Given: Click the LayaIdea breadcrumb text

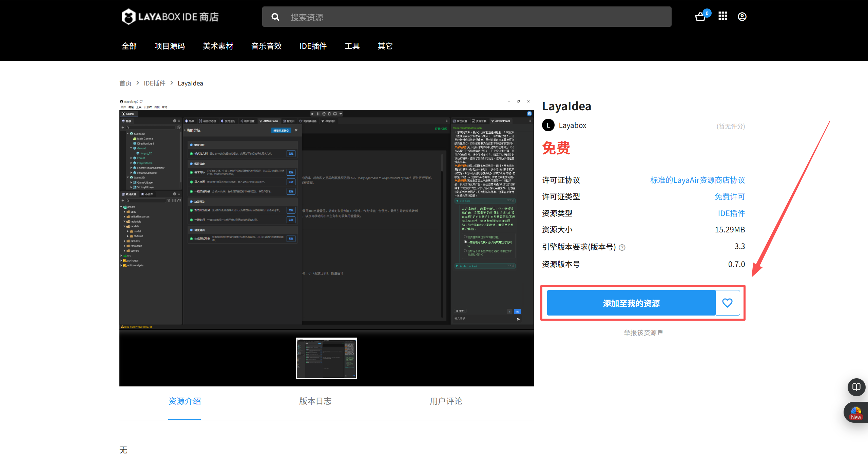Looking at the screenshot, I should [x=190, y=83].
